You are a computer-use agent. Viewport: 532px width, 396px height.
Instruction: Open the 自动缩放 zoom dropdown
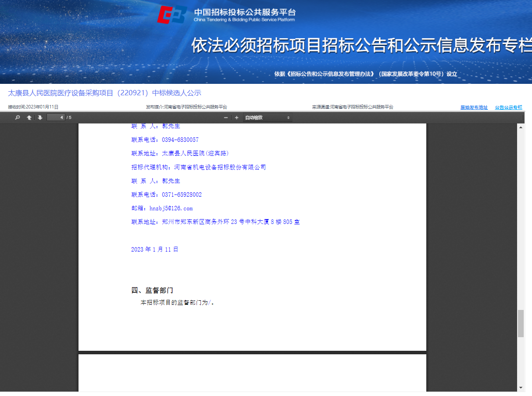pyautogui.click(x=267, y=118)
